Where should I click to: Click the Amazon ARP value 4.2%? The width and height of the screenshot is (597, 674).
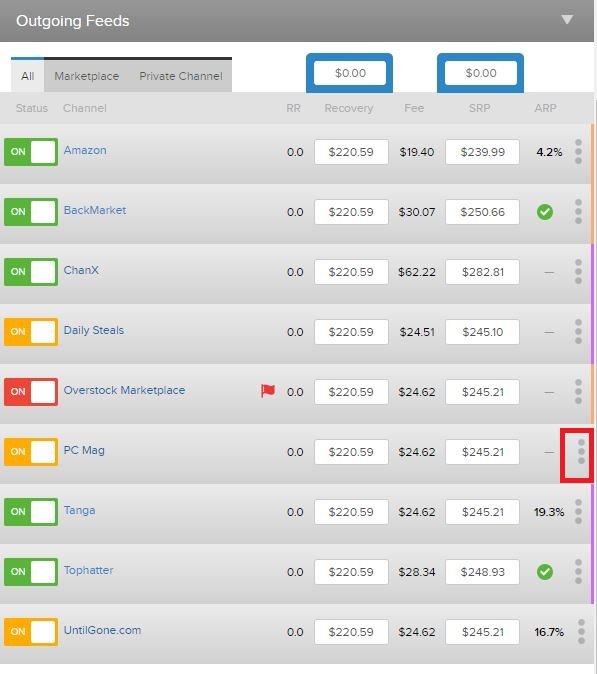point(549,152)
